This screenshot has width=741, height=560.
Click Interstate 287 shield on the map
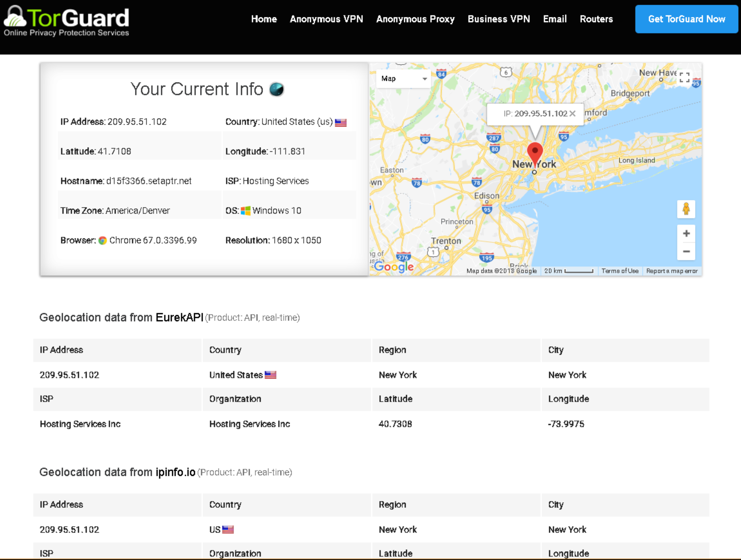point(494,138)
